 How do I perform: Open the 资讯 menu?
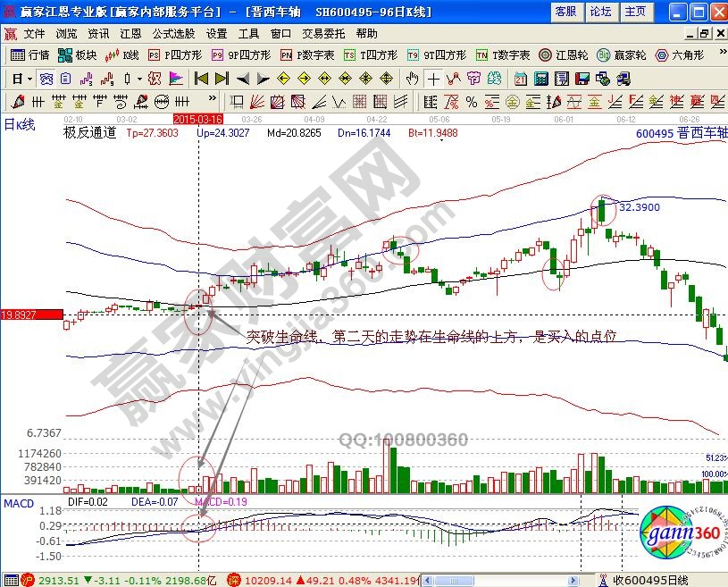pos(98,33)
